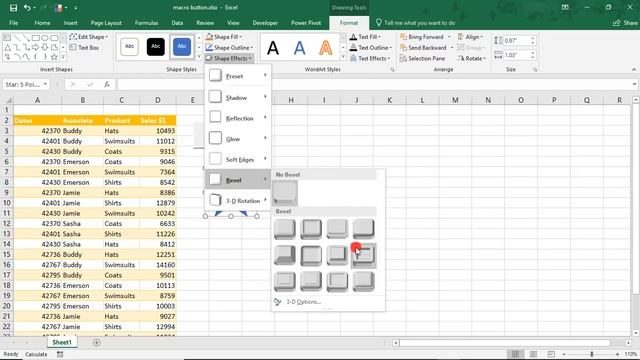
Task: Click Send Backward button
Action: (x=423, y=48)
